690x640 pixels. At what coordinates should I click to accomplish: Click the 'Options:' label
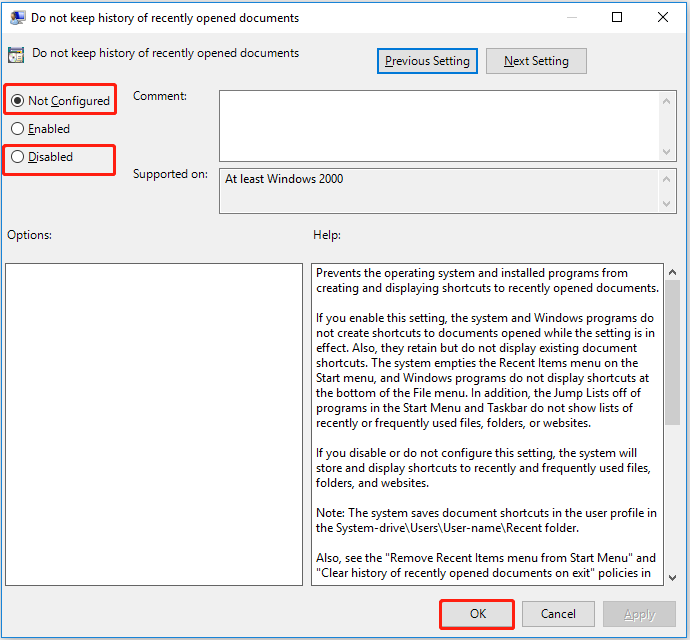(29, 235)
